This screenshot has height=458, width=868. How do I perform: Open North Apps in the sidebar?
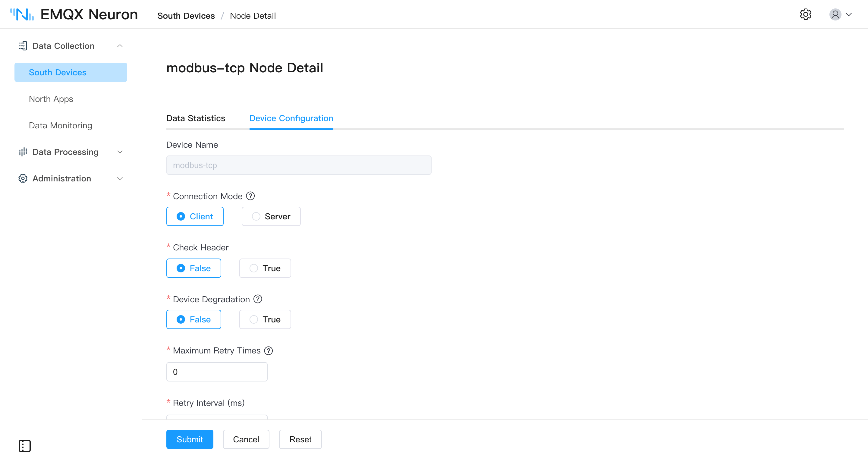[x=51, y=99]
